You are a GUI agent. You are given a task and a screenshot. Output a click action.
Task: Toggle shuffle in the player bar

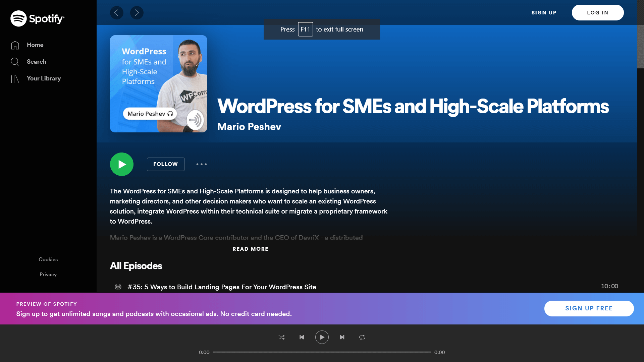282,338
